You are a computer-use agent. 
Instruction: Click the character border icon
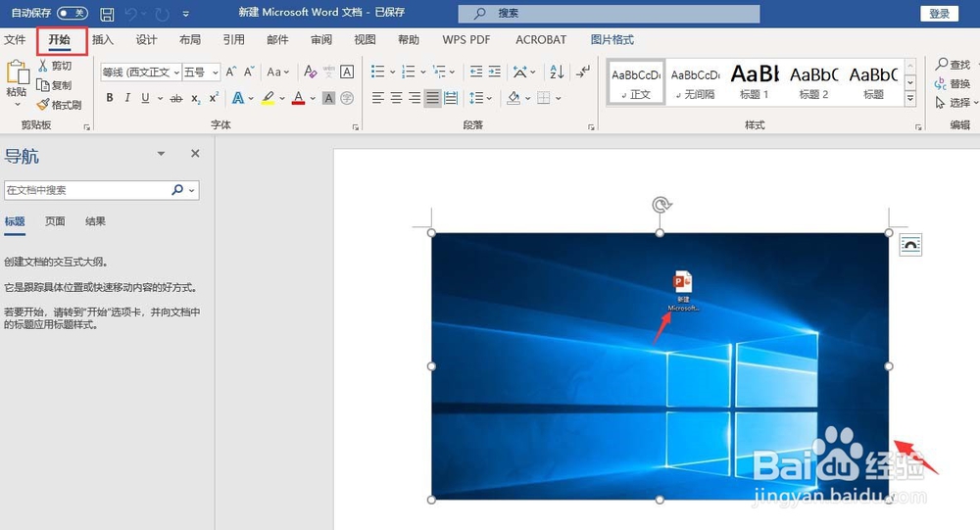pos(347,72)
